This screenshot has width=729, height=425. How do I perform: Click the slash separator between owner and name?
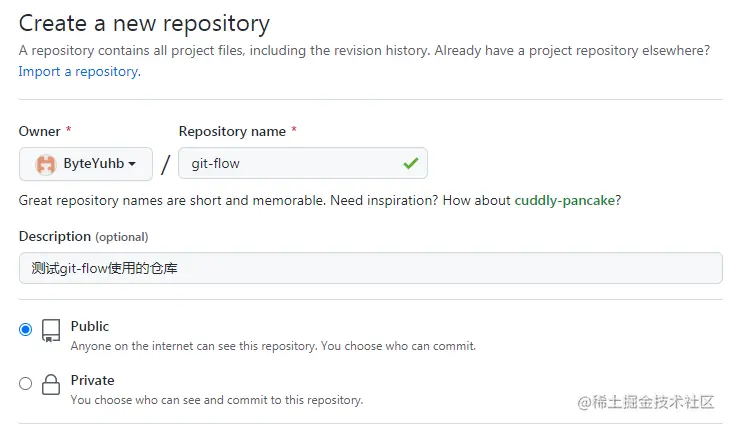(166, 165)
